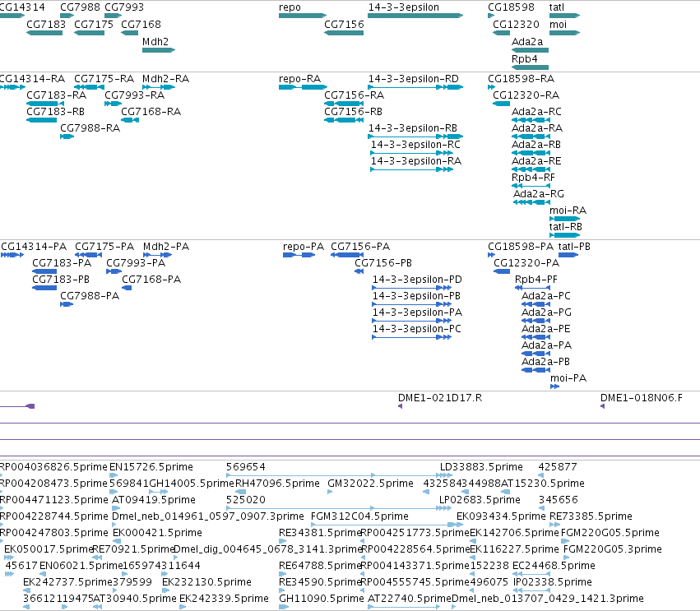Click the RE34381.5prime EST label
700x611 pixels.
click(320, 533)
